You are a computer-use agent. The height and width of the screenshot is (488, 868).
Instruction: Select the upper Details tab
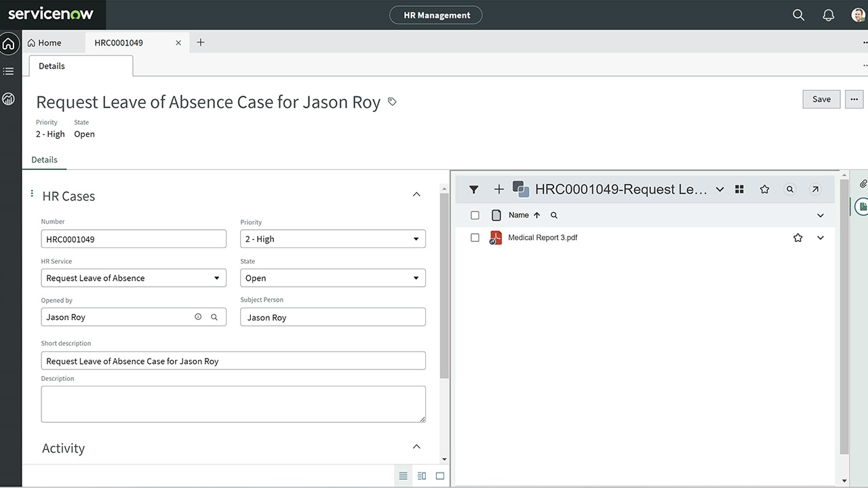81,66
